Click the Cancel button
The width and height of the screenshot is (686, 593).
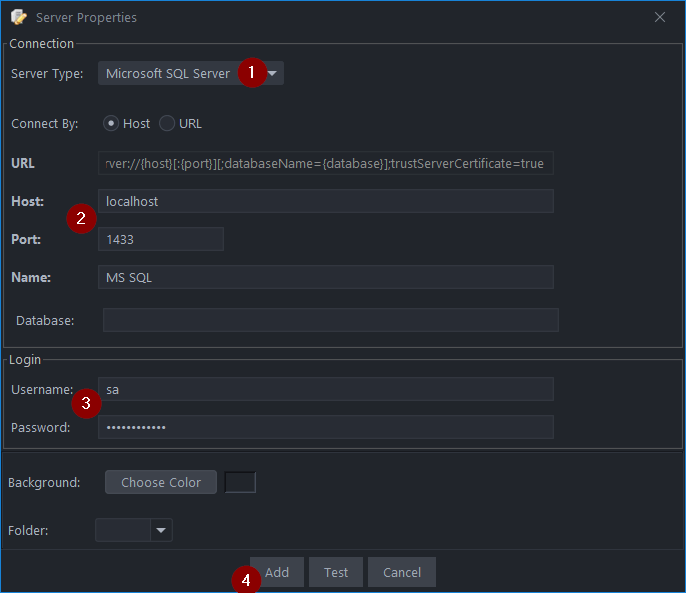[x=402, y=572]
